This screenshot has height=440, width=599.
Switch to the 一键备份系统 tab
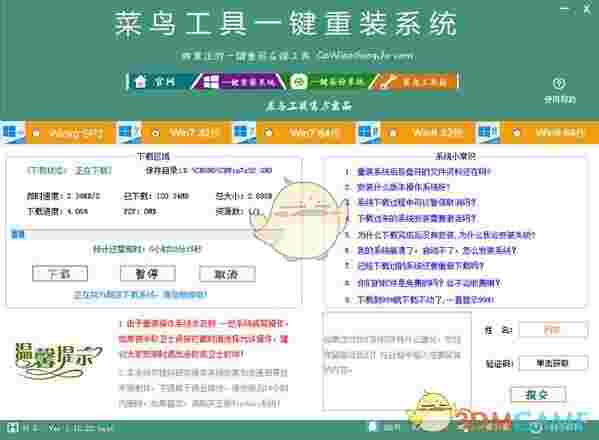coord(329,81)
